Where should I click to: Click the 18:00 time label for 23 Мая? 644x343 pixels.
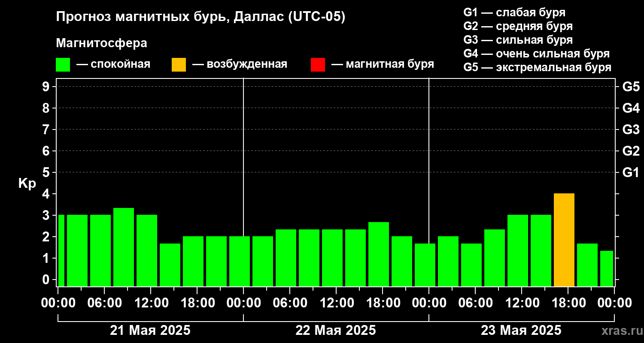[568, 303]
